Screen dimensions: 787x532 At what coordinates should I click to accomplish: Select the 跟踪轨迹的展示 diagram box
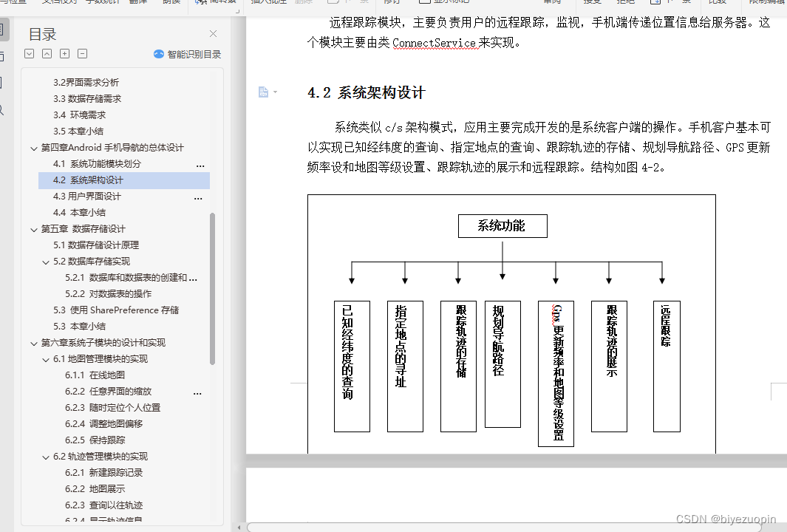[609, 366]
